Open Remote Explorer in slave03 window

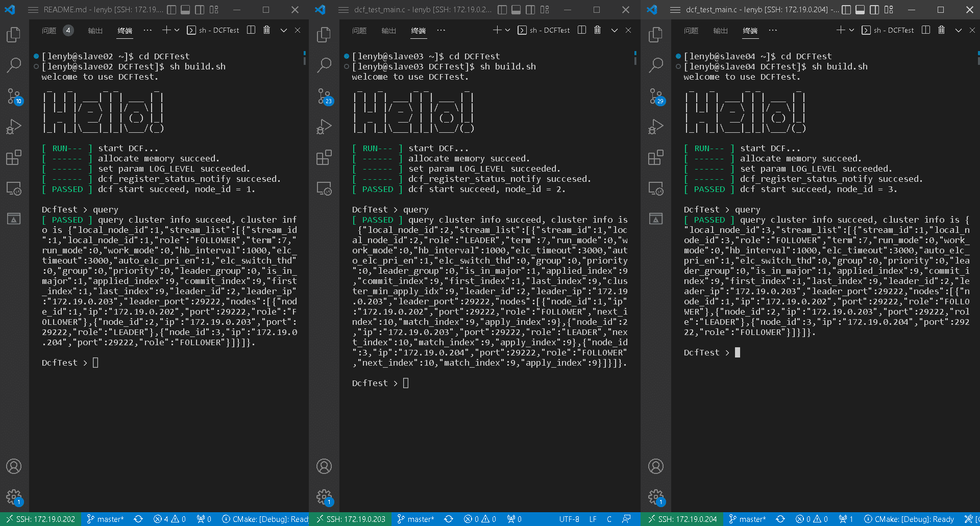324,188
